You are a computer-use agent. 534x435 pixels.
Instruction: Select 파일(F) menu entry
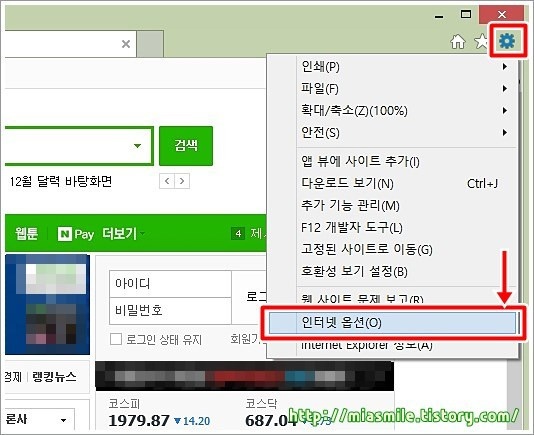tap(392, 89)
